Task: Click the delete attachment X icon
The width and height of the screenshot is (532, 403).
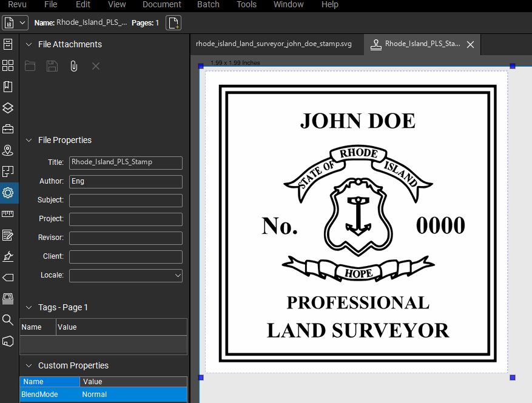Action: pyautogui.click(x=96, y=66)
